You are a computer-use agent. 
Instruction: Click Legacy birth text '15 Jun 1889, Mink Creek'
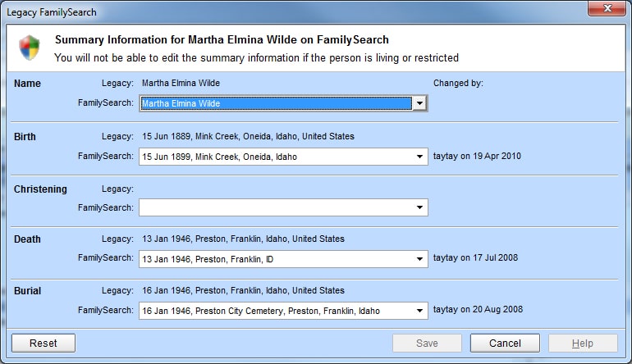pyautogui.click(x=190, y=136)
